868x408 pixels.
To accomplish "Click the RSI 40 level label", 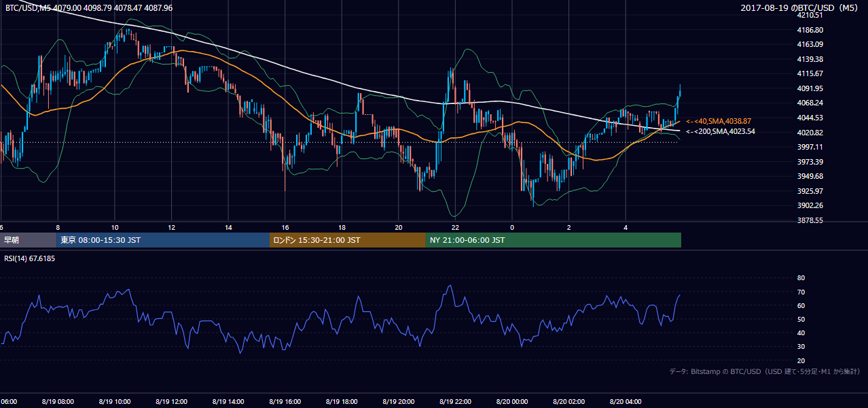I will pos(801,333).
